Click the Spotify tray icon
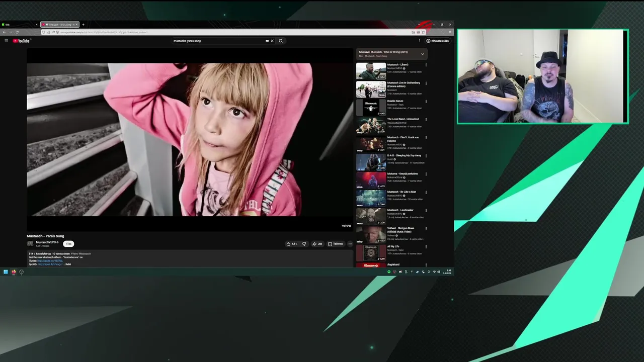This screenshot has width=644, height=362. click(388, 272)
